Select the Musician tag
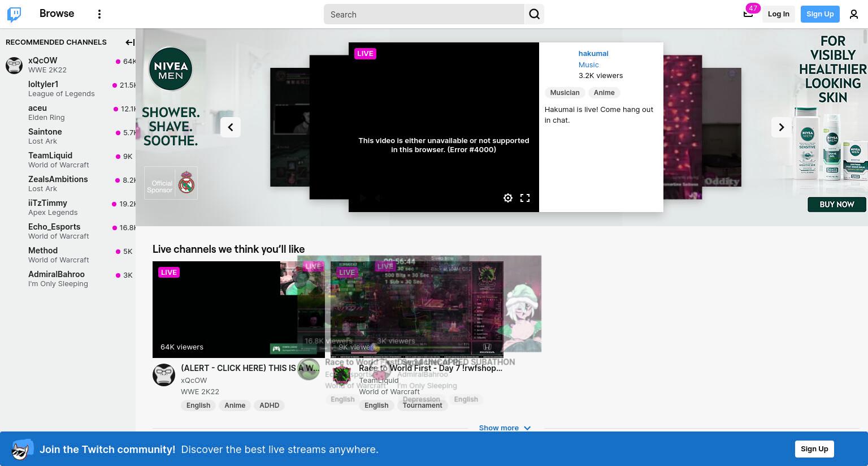868x466 pixels. pos(565,93)
